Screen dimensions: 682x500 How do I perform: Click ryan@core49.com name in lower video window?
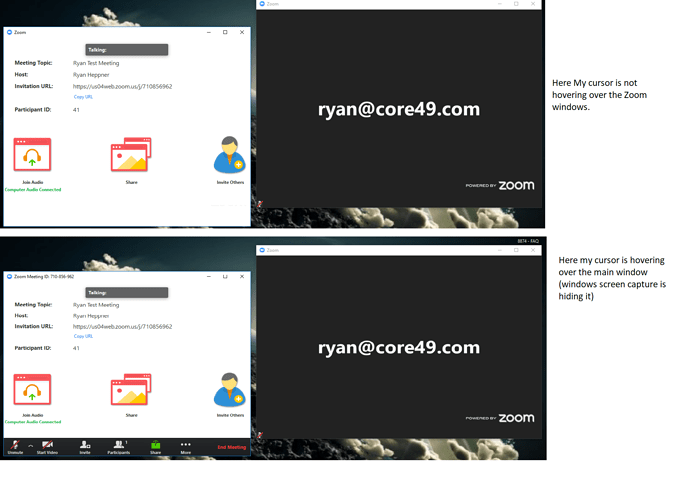click(399, 347)
